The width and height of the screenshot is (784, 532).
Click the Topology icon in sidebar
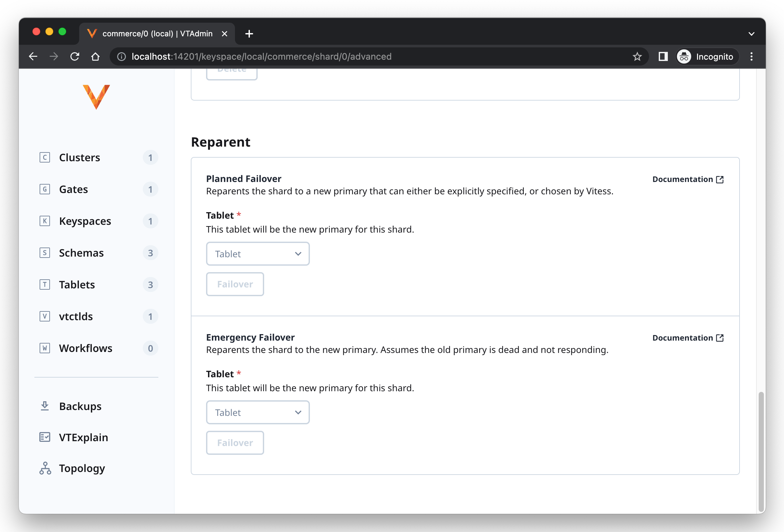pyautogui.click(x=44, y=468)
